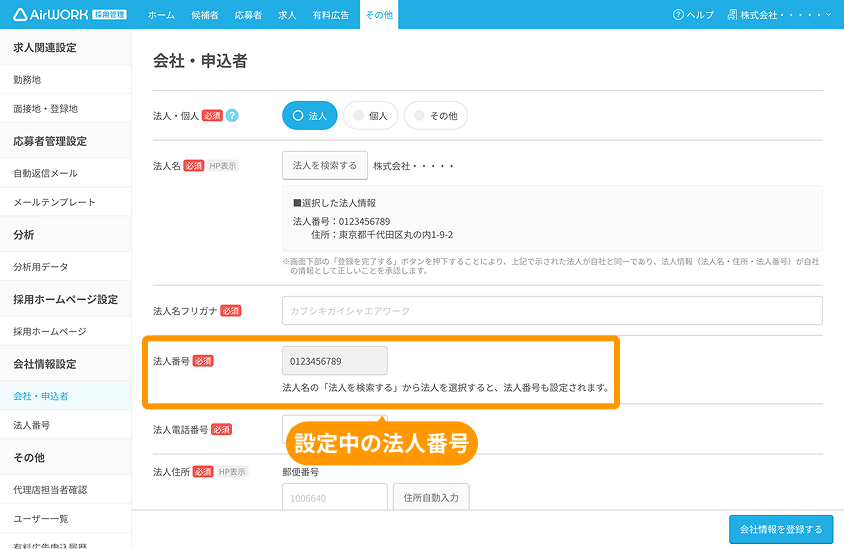Expand the 株式会社 account dropdown arrow
This screenshot has height=549, width=844.
click(828, 15)
